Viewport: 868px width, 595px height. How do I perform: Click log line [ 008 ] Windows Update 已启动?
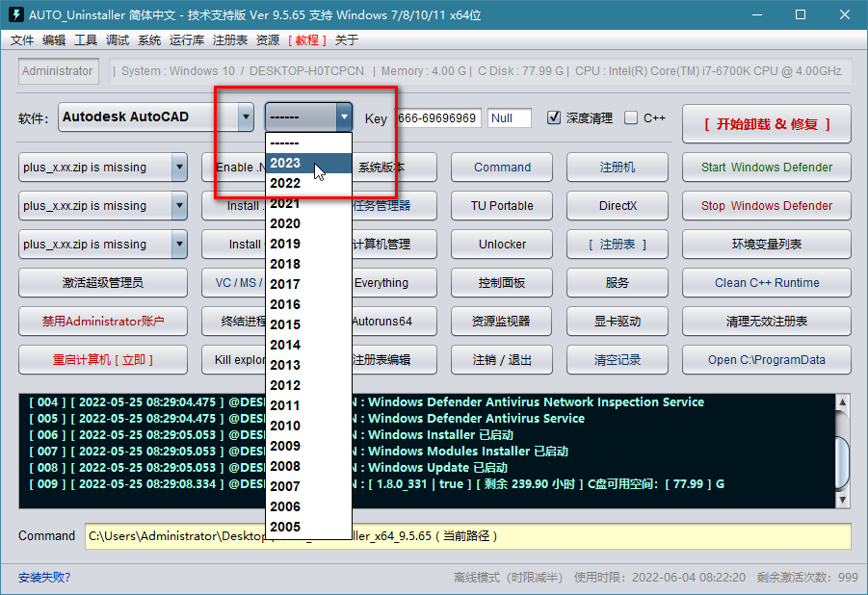pyautogui.click(x=268, y=468)
